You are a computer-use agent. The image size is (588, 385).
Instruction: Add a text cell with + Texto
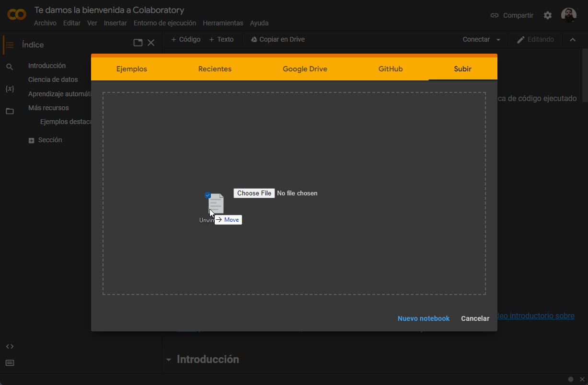pyautogui.click(x=221, y=39)
